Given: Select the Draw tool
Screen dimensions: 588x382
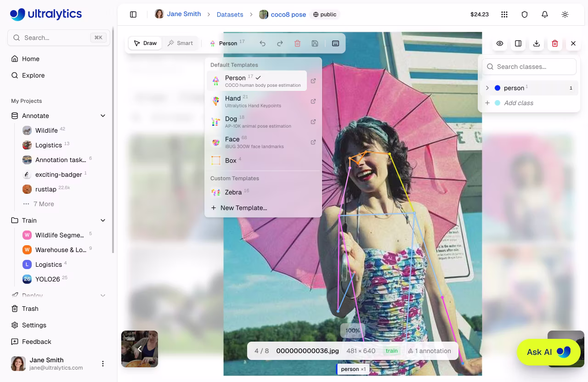Looking at the screenshot, I should [x=145, y=43].
